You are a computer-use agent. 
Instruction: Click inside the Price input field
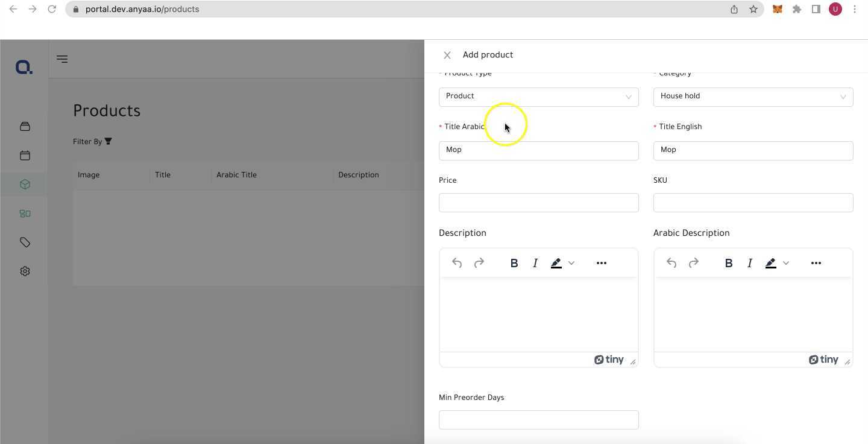click(x=538, y=202)
